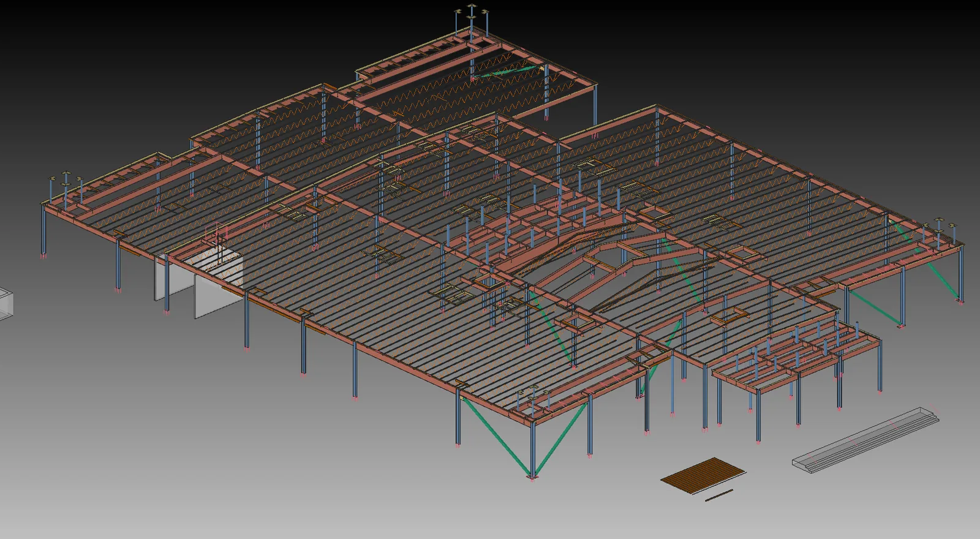This screenshot has height=539, width=980.
Task: Select the thin dark bar below the brown deck panel
Action: 719,496
